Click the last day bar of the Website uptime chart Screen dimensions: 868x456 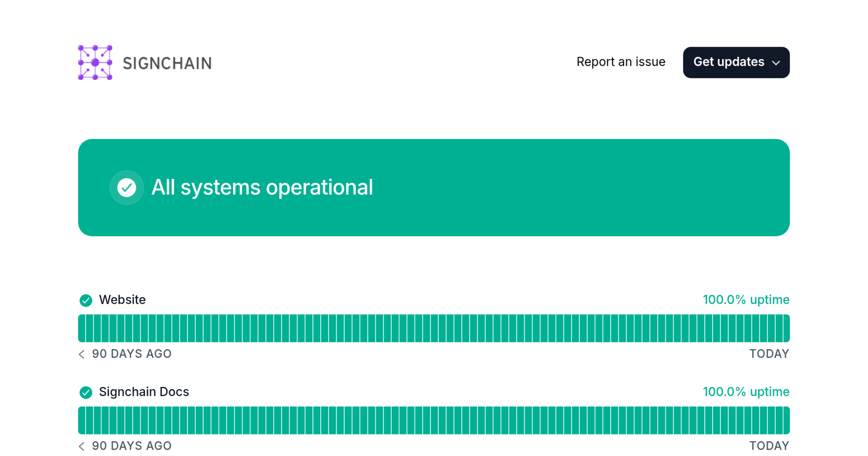coord(786,328)
